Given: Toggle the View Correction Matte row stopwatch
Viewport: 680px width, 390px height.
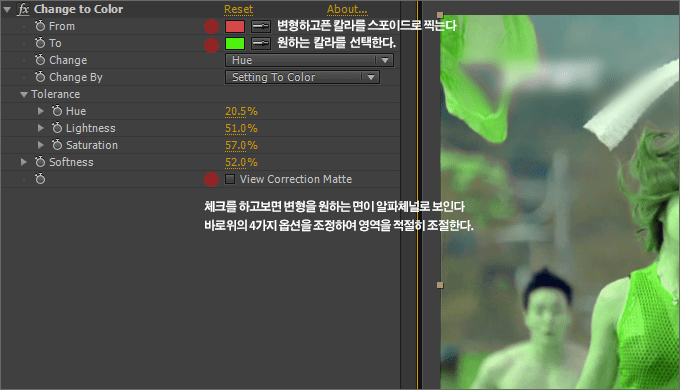Looking at the screenshot, I should (40, 179).
